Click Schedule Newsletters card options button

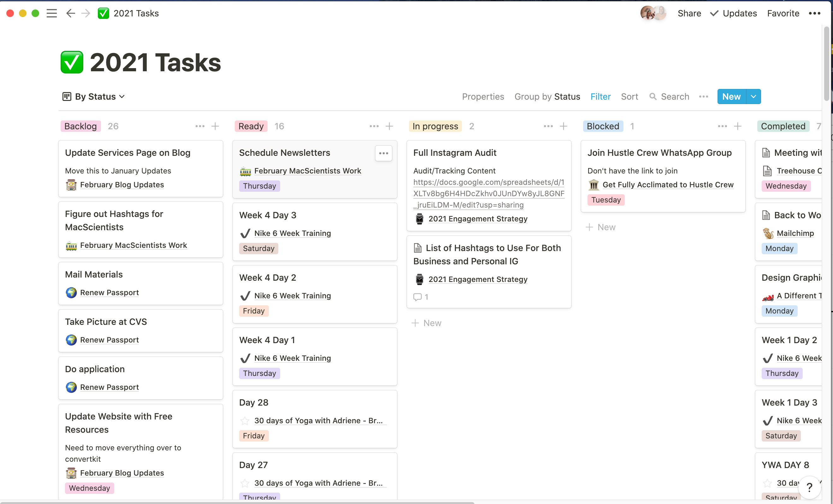(x=383, y=153)
